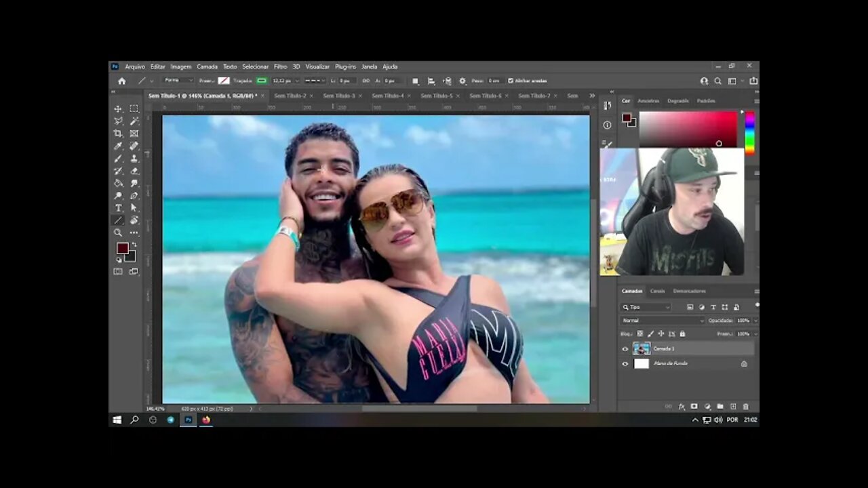Switch to the Canais tab
Image resolution: width=868 pixels, height=488 pixels.
click(657, 291)
